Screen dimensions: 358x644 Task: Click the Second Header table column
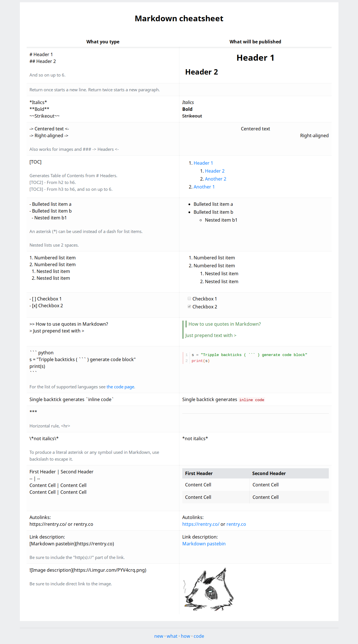pos(289,473)
